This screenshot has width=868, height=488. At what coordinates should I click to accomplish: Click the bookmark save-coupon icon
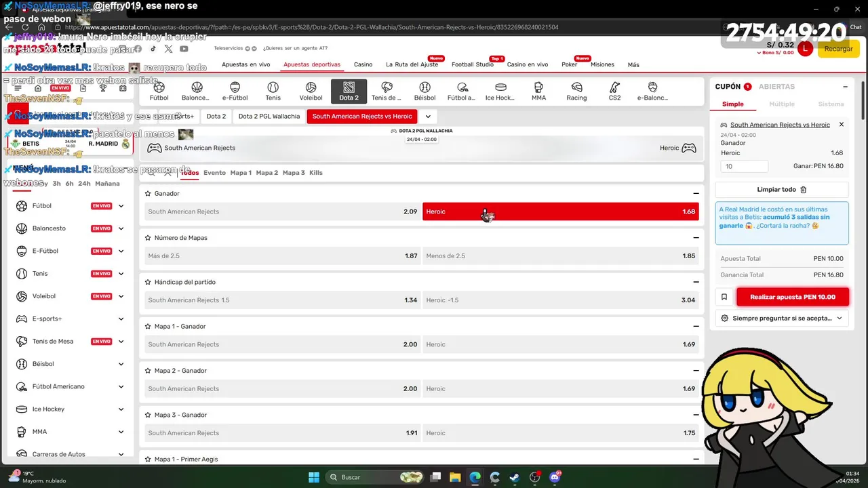point(724,297)
